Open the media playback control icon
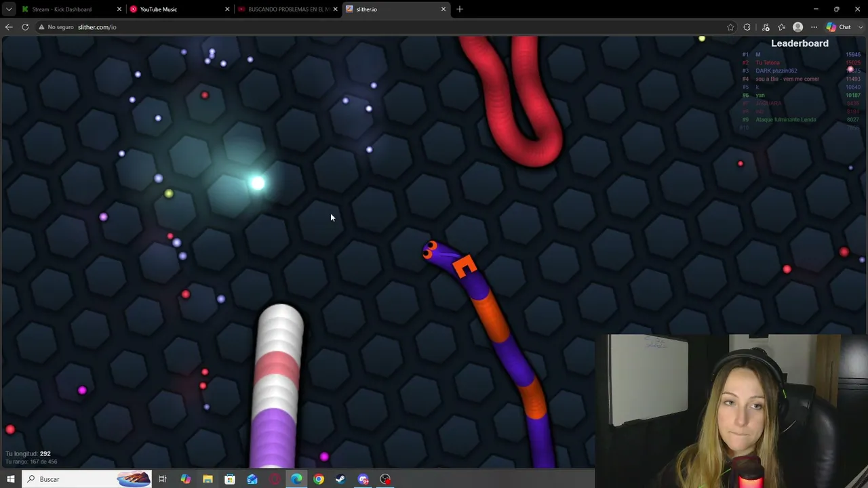The width and height of the screenshot is (868, 488). pyautogui.click(x=766, y=27)
